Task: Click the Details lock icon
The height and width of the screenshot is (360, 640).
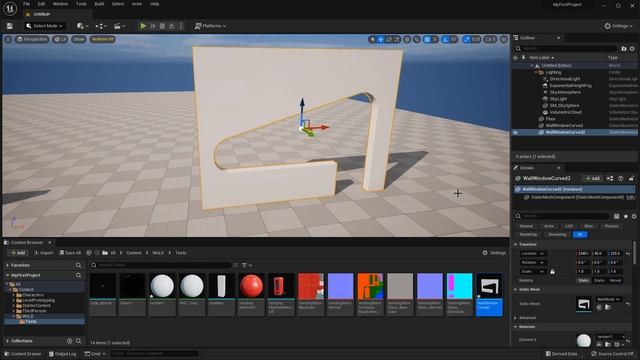Action: [x=631, y=178]
